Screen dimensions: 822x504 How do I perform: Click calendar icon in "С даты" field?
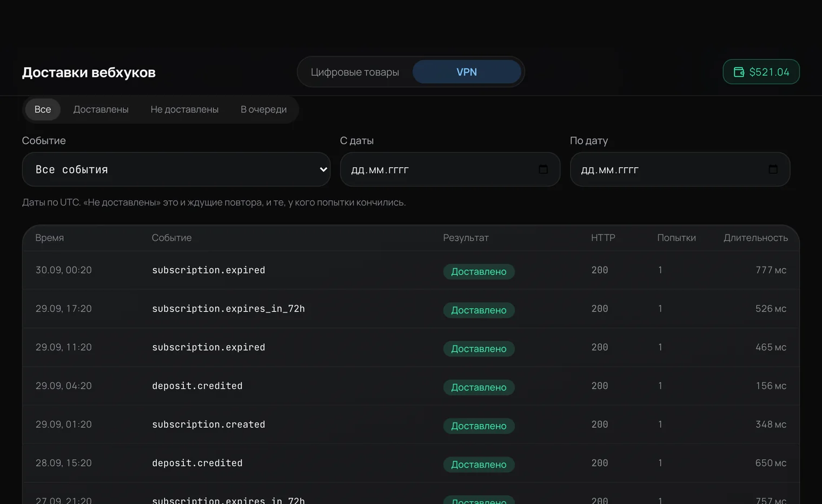543,169
